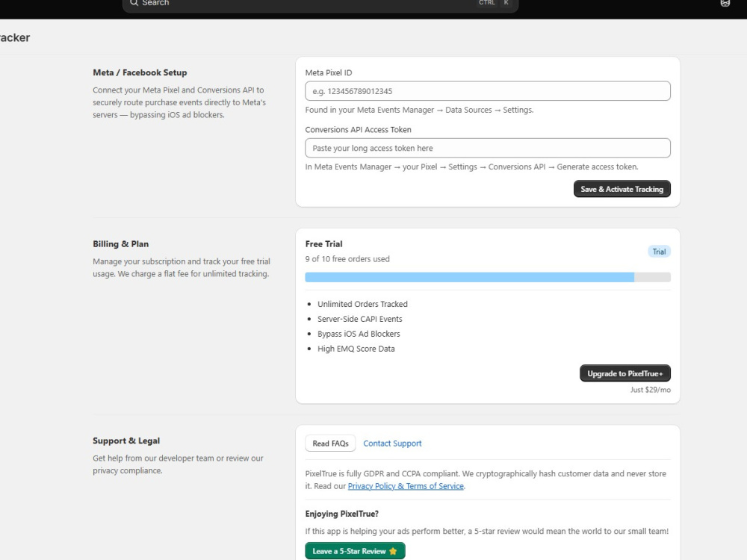Click the free orders usage progress bar
This screenshot has height=560, width=747.
tap(487, 277)
